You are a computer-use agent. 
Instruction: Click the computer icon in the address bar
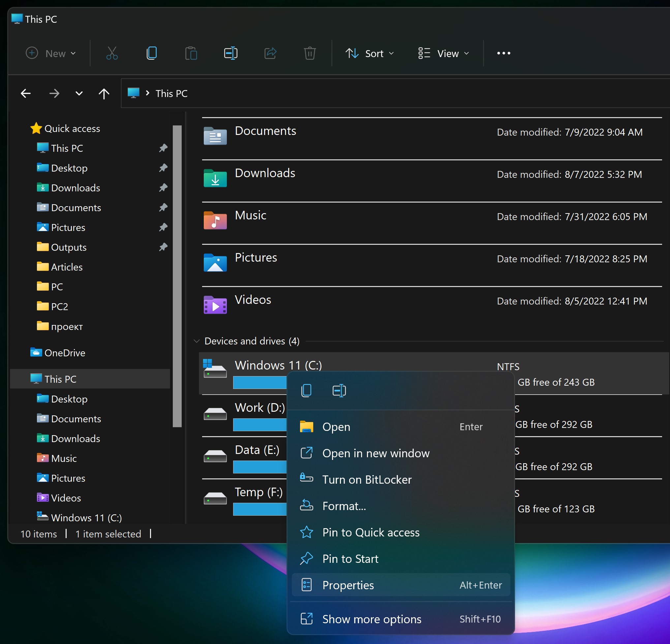click(x=133, y=93)
